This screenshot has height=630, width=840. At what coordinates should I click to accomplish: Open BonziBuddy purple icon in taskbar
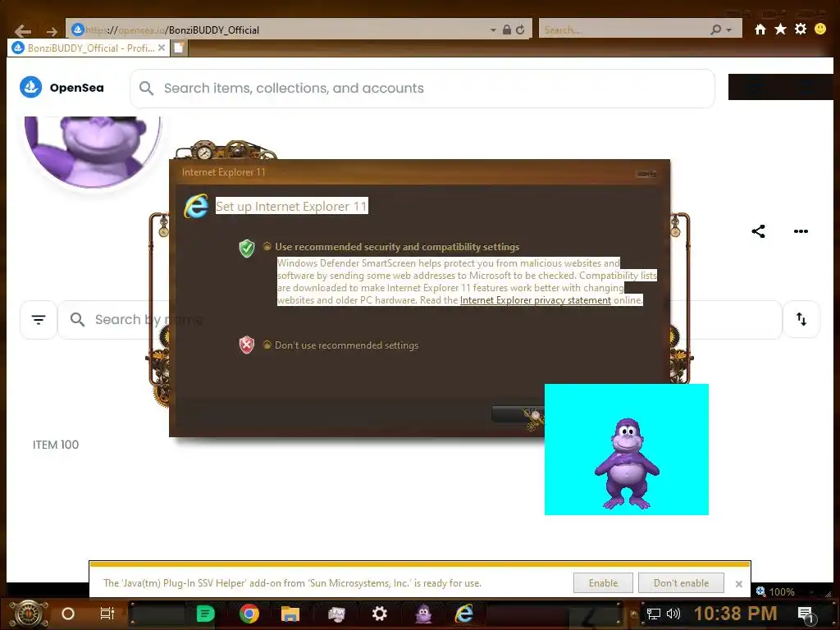coord(423,614)
